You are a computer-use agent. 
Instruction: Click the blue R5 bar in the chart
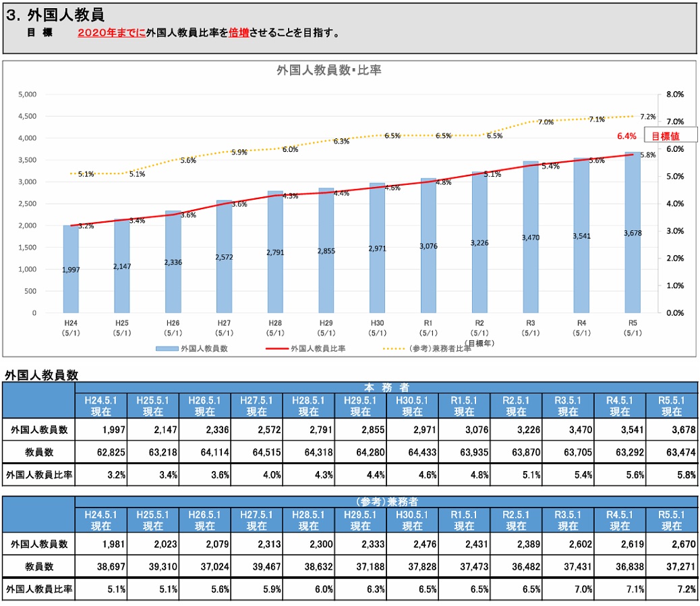[x=633, y=233]
